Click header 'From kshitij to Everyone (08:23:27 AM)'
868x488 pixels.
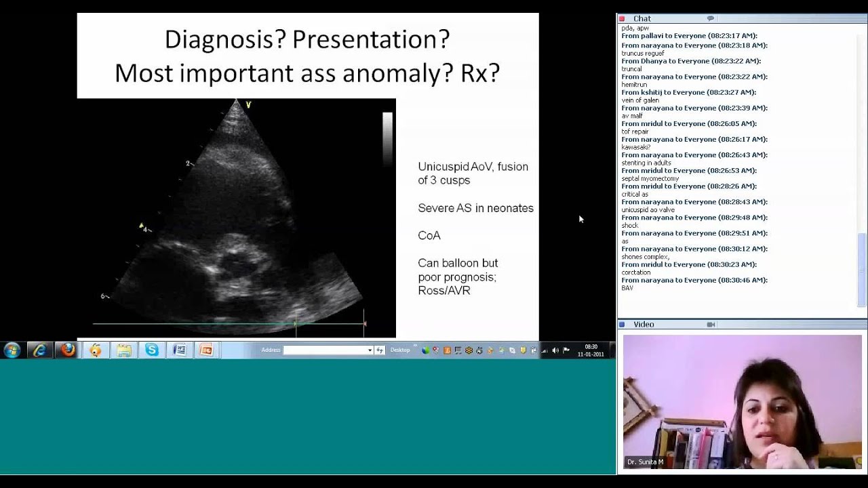point(689,92)
